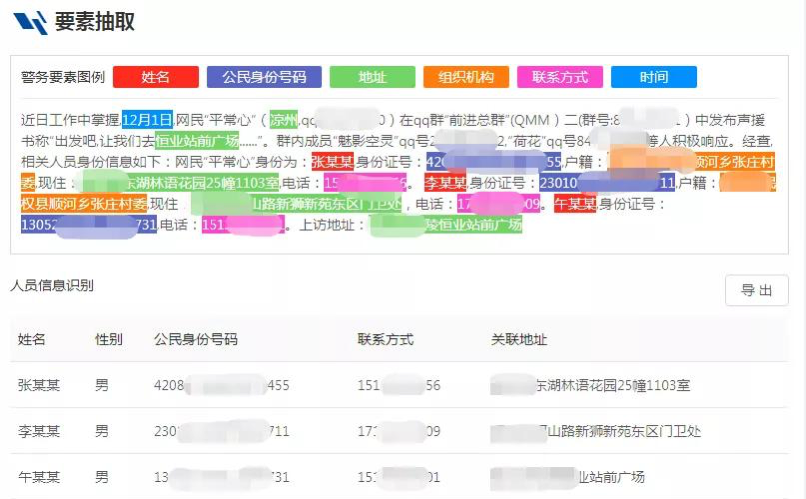The width and height of the screenshot is (806, 499).
Task: Click the highlighted 12月1日 date in the paragraph
Action: pos(148,120)
